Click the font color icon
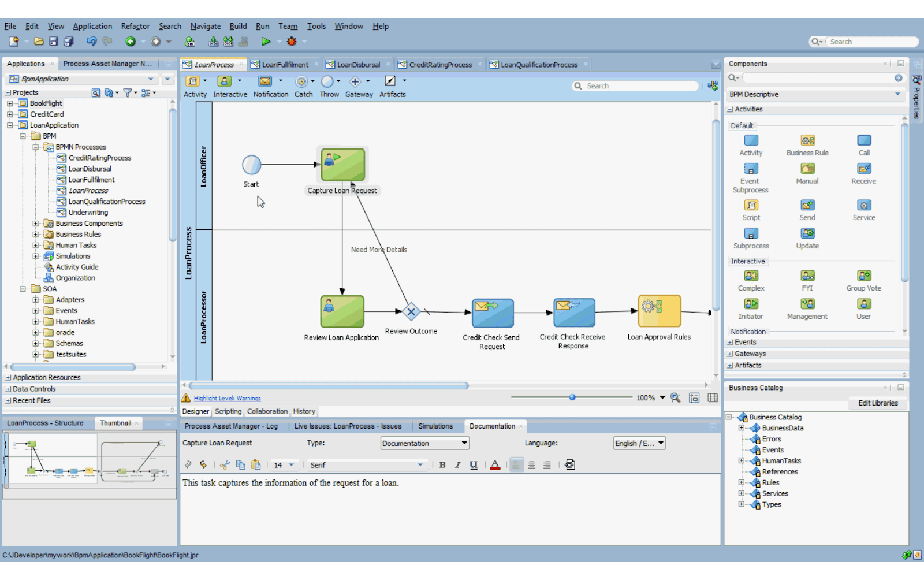The width and height of the screenshot is (924, 580). 495,465
